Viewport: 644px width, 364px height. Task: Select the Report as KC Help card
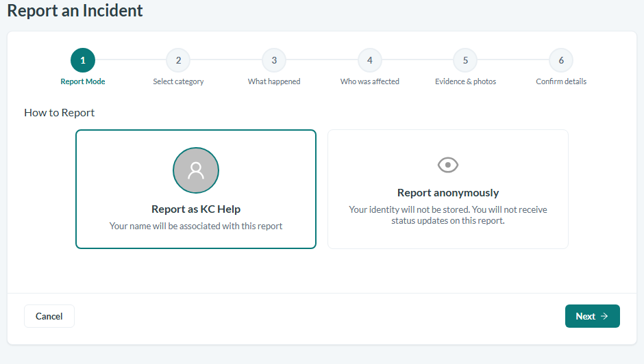tap(196, 189)
